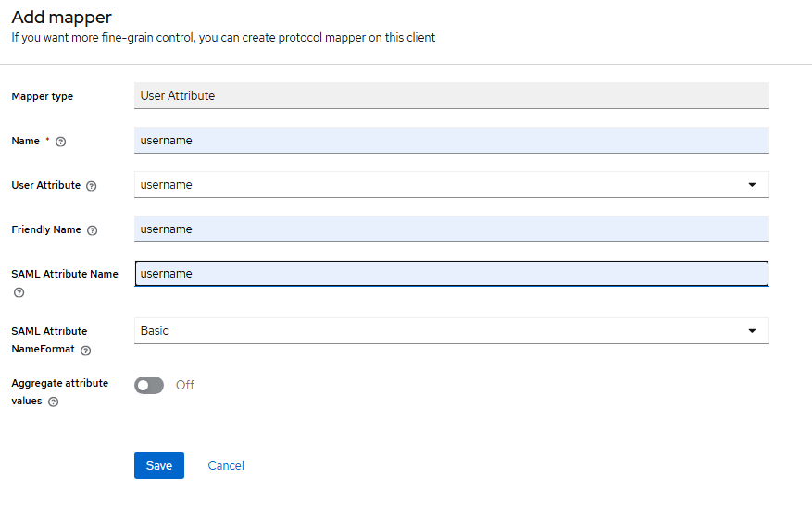Save the mapper
This screenshot has width=812, height=519.
tap(159, 465)
